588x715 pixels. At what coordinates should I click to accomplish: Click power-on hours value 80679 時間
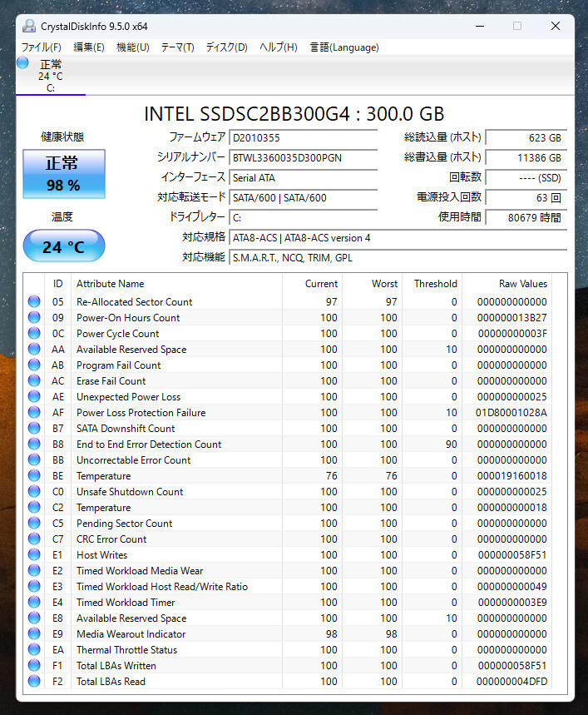pyautogui.click(x=526, y=218)
